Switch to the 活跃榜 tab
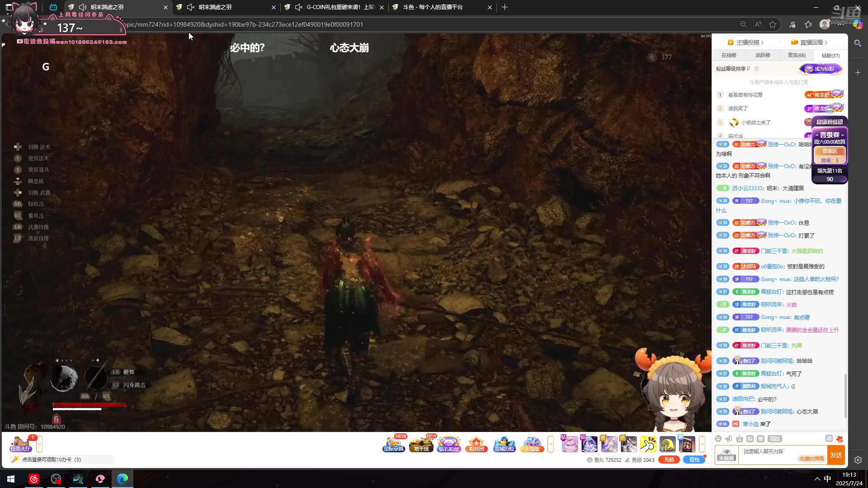Viewport: 868px width, 488px height. [763, 55]
